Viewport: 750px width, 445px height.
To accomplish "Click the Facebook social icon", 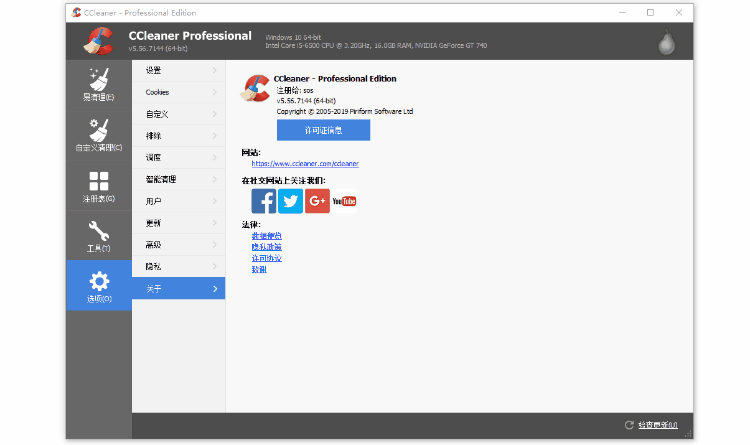I will pos(264,201).
